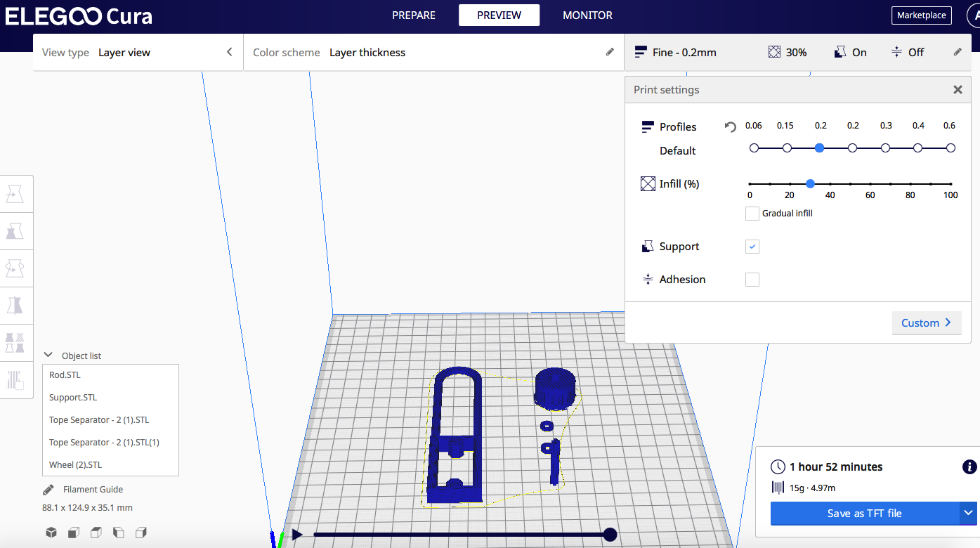The height and width of the screenshot is (548, 980).
Task: Collapse the Object list chevron
Action: [x=48, y=355]
